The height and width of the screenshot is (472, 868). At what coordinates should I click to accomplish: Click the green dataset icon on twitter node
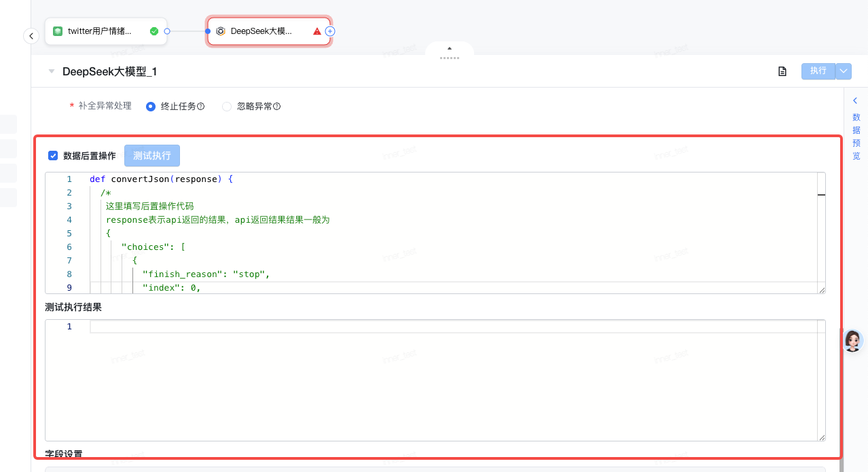(x=58, y=31)
